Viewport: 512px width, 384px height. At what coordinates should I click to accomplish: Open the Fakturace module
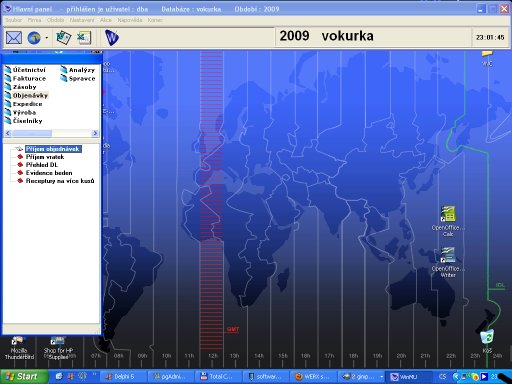coord(25,78)
